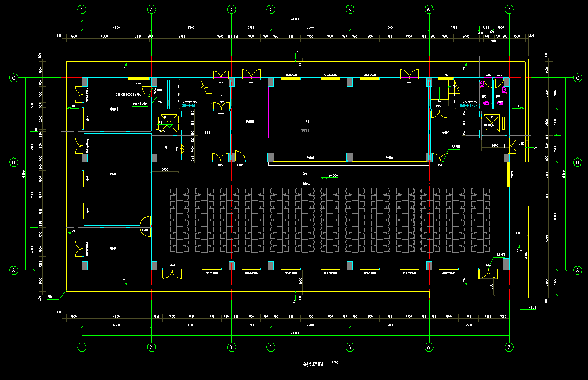Select south wall double door near axis 2
Image resolution: width=588 pixels, height=380 pixels.
tap(172, 274)
